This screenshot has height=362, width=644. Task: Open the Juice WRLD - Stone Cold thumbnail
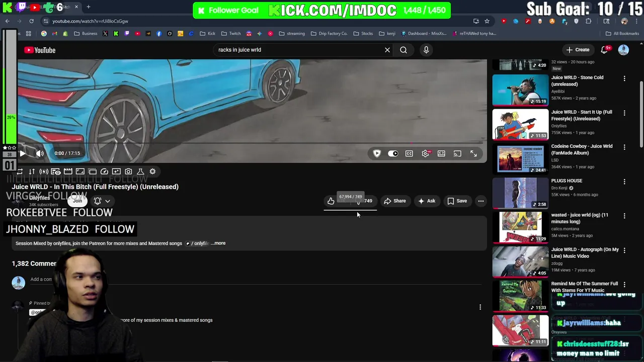pyautogui.click(x=520, y=90)
